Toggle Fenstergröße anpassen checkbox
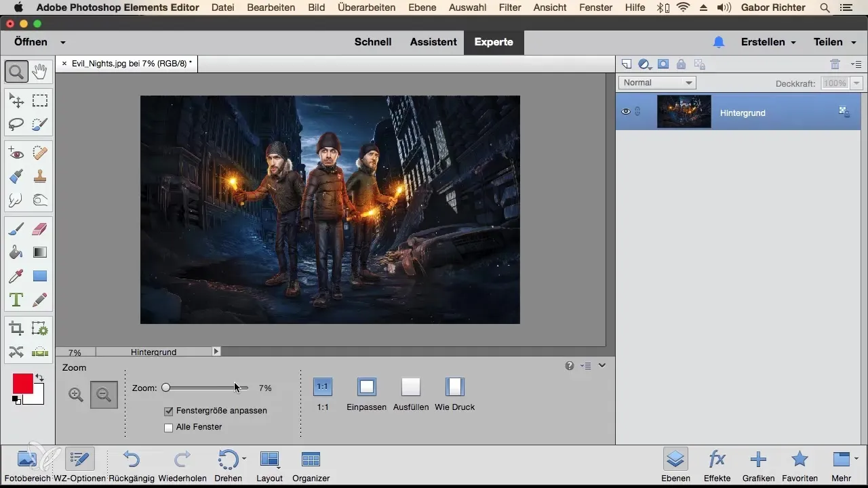This screenshot has height=488, width=868. click(169, 411)
